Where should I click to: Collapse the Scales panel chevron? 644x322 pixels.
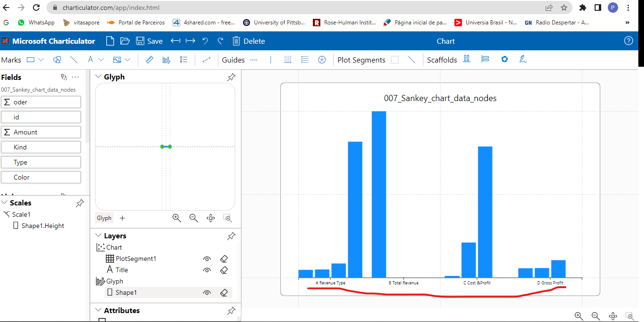click(4, 203)
